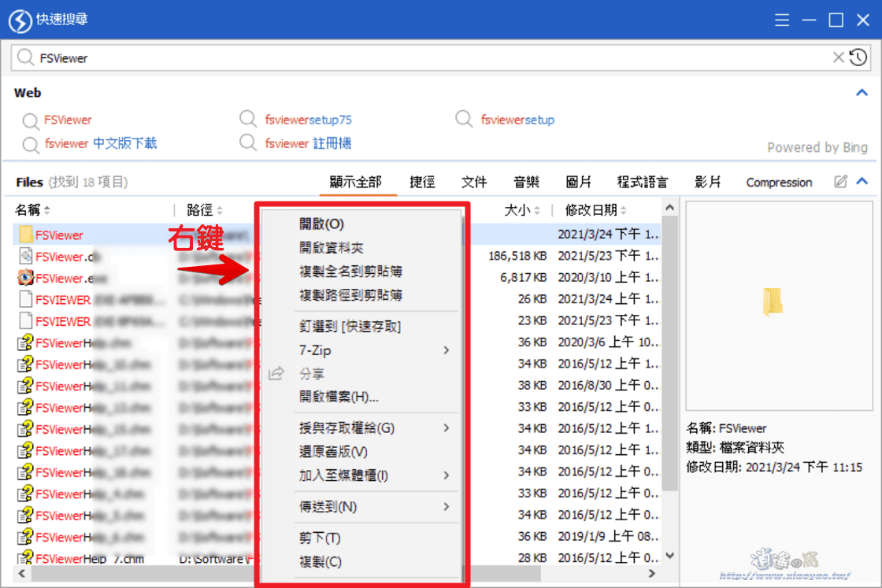This screenshot has height=588, width=882.
Task: Open the search history clock icon
Action: (859, 57)
